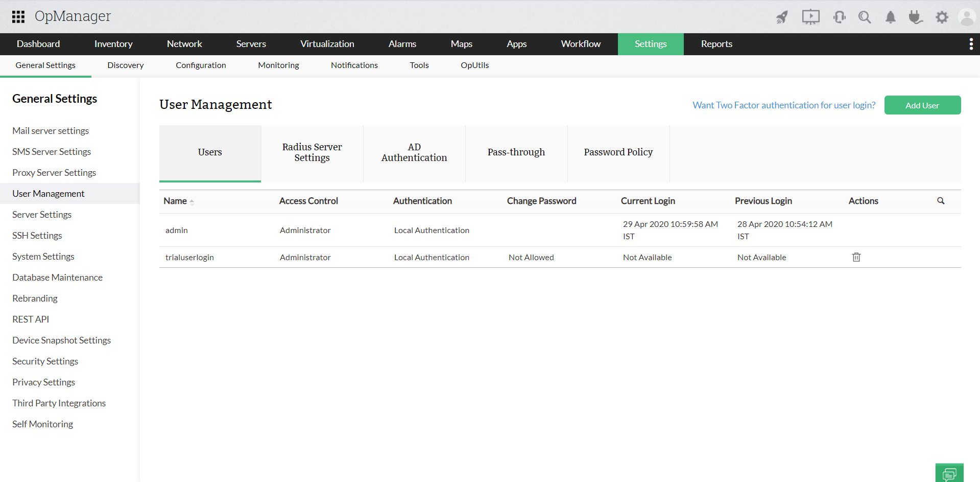Go to the Dashboard menu

point(38,44)
